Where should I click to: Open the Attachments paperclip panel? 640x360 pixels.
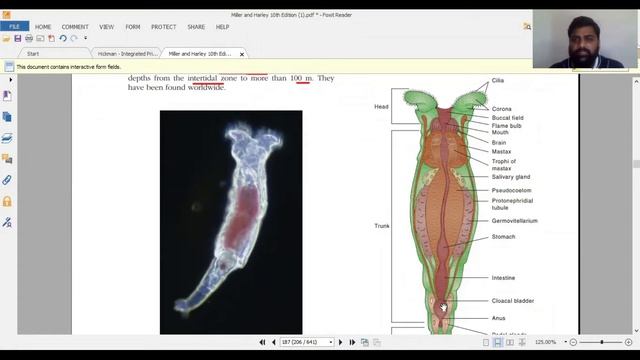coord(7,180)
